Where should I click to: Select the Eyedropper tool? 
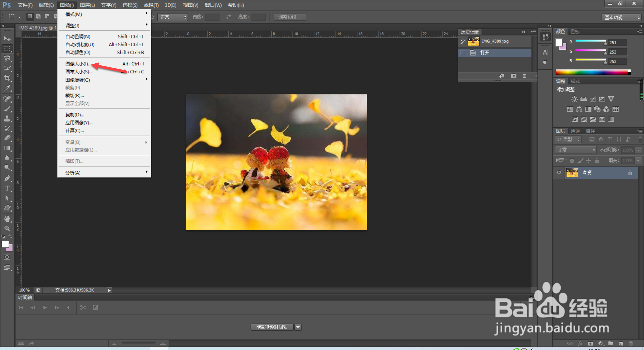[x=7, y=88]
